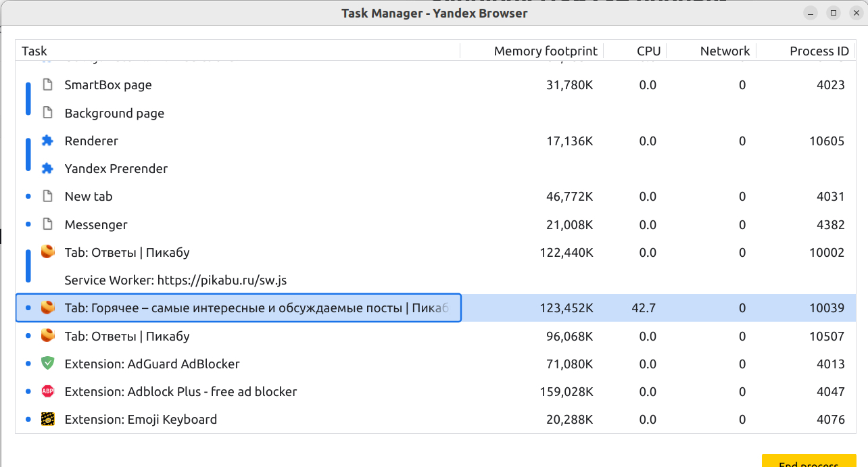Click the AdGuard AdBlocker shield icon
Screen dimensions: 868x467
click(47, 364)
